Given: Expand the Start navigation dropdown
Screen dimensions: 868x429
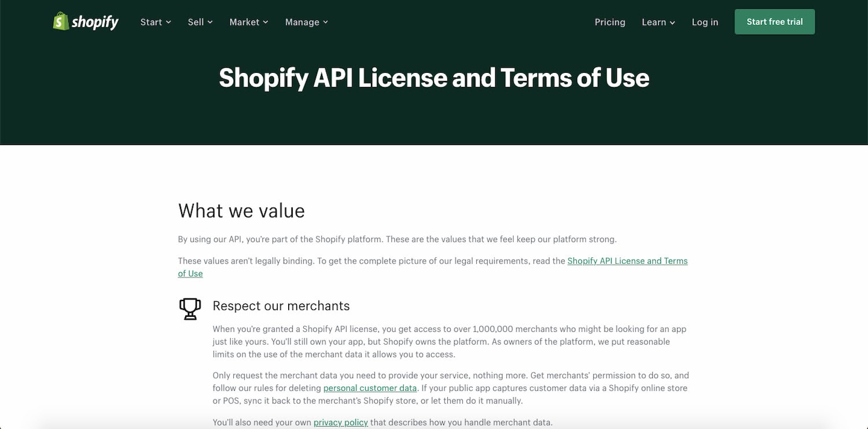Looking at the screenshot, I should click(x=170, y=22).
